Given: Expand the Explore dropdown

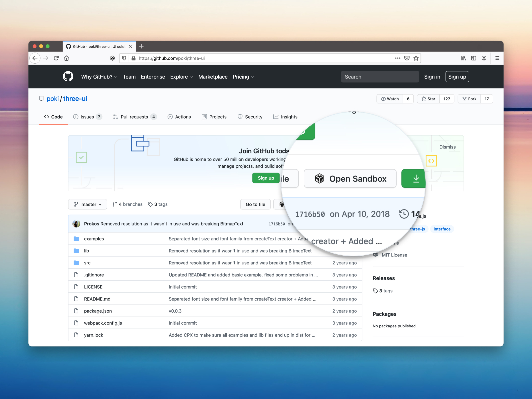Looking at the screenshot, I should (x=182, y=77).
